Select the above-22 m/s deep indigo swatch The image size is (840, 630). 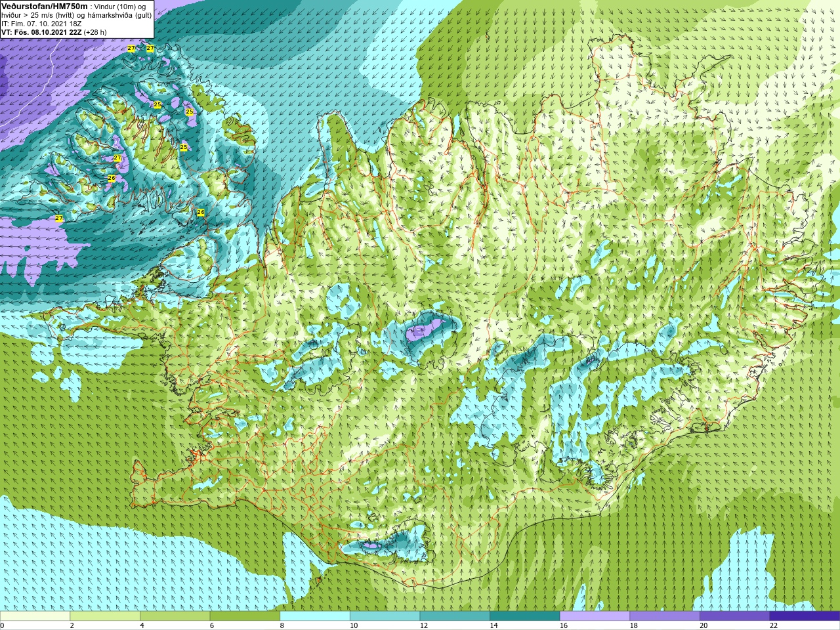click(805, 616)
